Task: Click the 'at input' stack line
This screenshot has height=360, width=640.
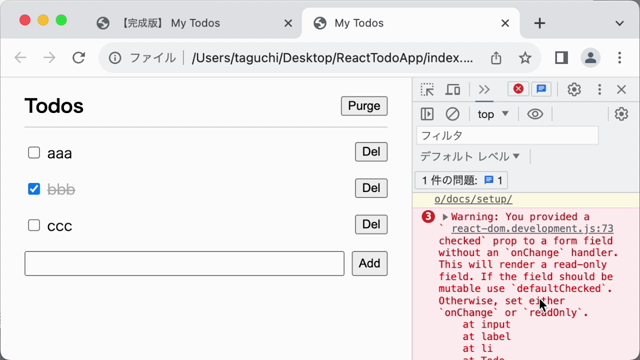Action: [487, 324]
